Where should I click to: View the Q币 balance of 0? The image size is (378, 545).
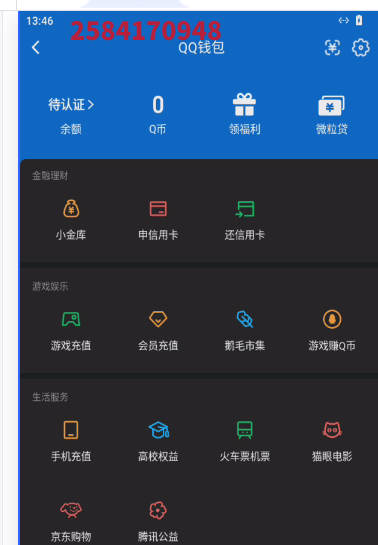[158, 105]
